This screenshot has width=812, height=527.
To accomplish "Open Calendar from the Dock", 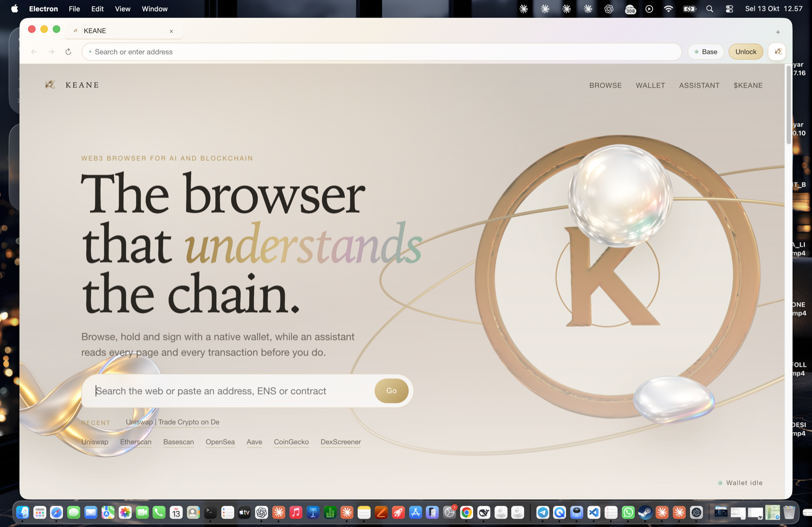I will coord(176,512).
